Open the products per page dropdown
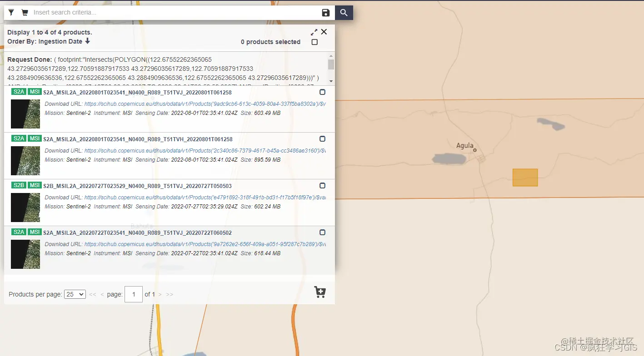Viewport: 644px width, 356px height. tap(75, 294)
